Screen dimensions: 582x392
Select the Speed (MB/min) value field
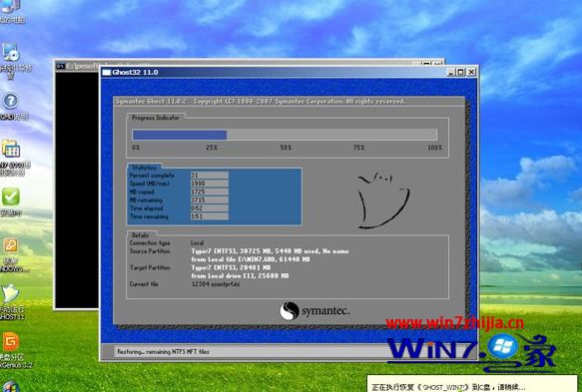[210, 184]
